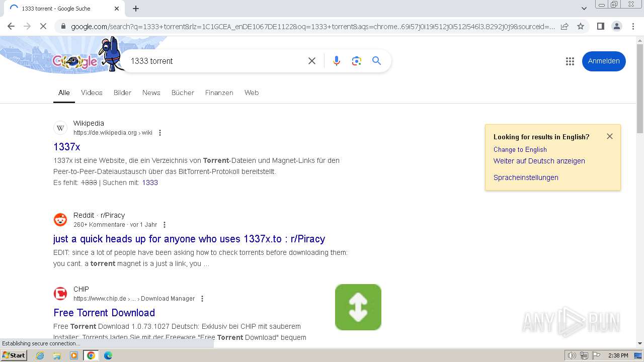Image resolution: width=644 pixels, height=362 pixels.
Task: Open the Windows Start menu
Action: 14,355
